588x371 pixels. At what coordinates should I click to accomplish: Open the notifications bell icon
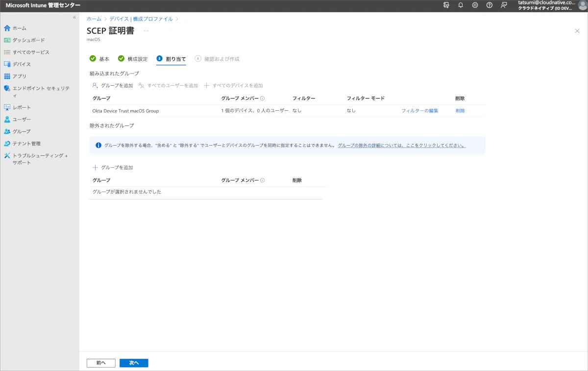[461, 5]
